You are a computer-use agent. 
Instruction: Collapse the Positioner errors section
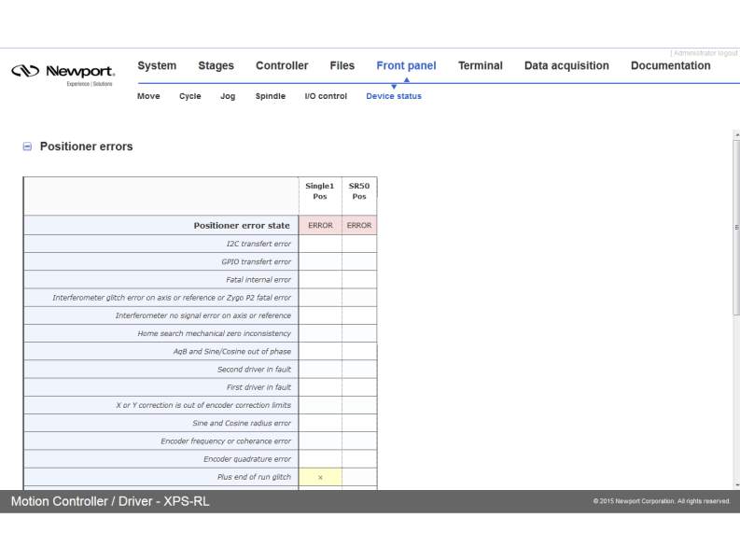(x=27, y=147)
